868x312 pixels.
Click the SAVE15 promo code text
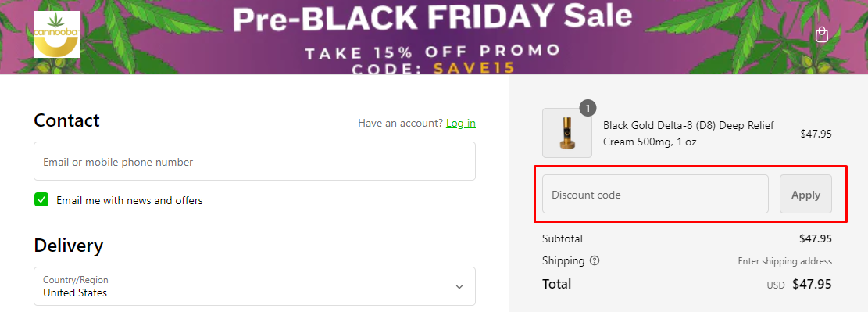(x=474, y=68)
